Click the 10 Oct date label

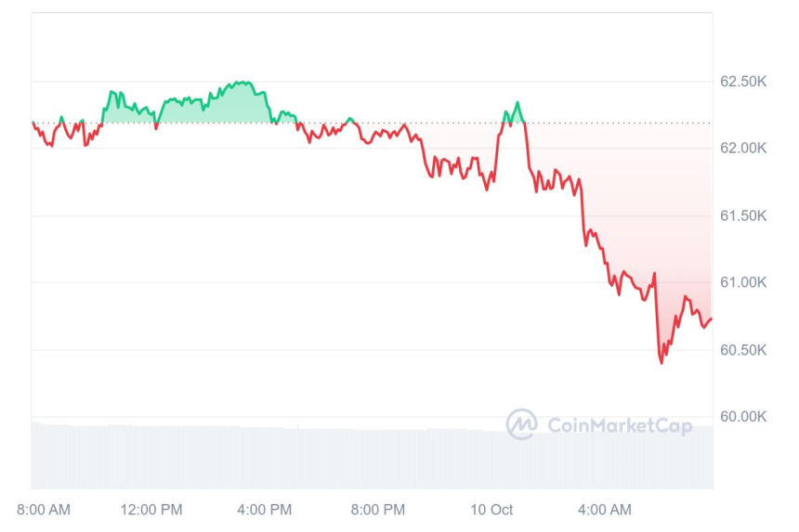click(491, 510)
